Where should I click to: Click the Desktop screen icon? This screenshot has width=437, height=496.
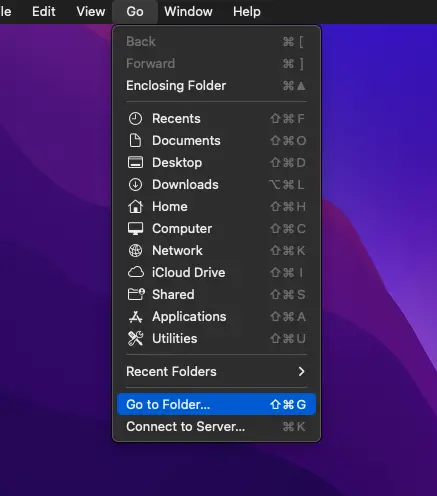[x=135, y=163]
